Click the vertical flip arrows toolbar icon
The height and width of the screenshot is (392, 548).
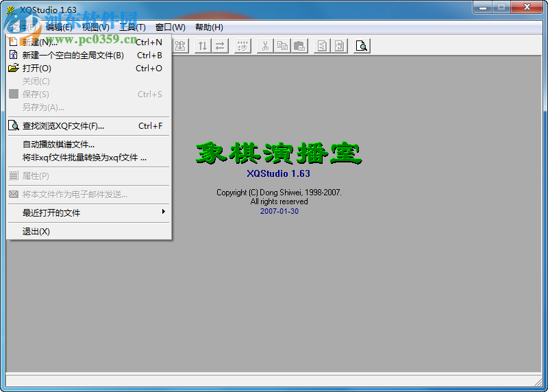tap(203, 46)
